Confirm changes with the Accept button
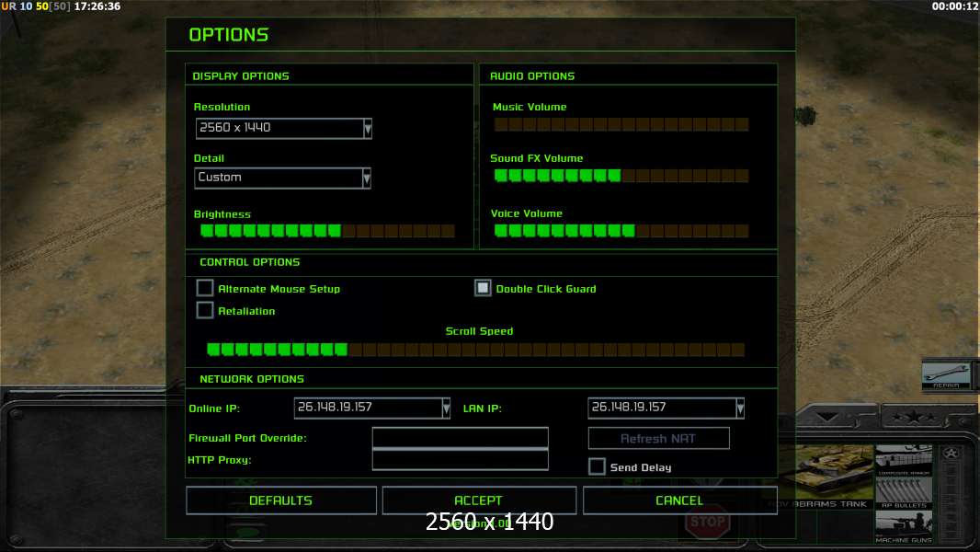The height and width of the screenshot is (552, 980). point(479,500)
